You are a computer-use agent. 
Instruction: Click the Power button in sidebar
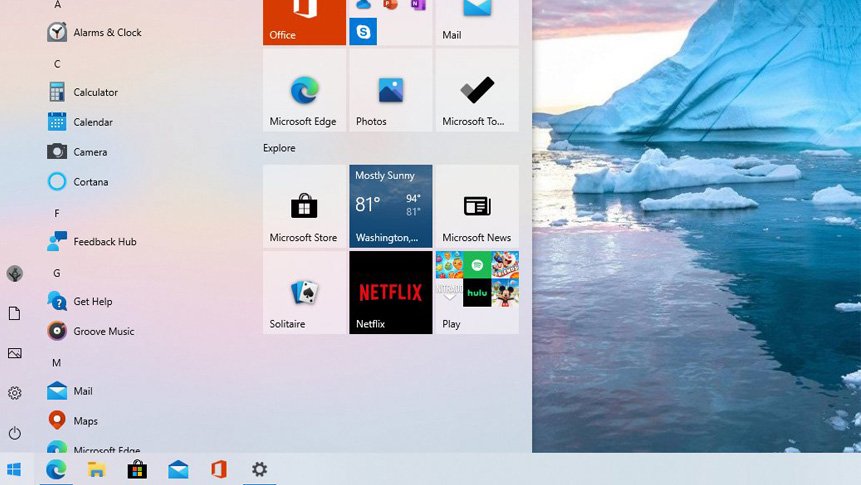[14, 433]
